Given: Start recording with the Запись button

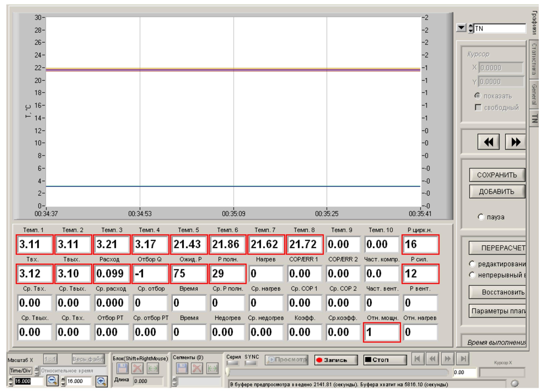Looking at the screenshot, I should tap(336, 360).
